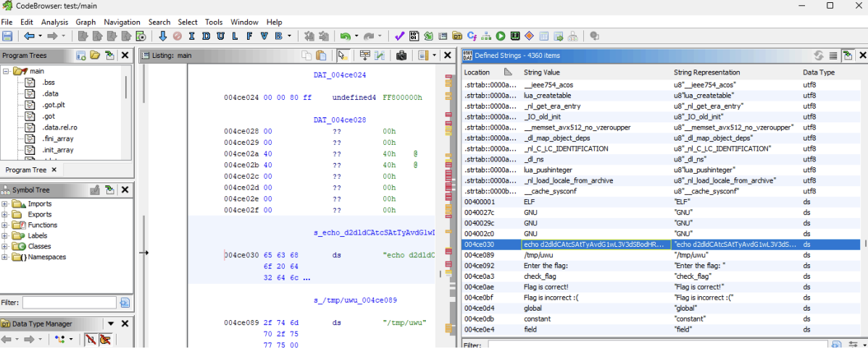Screen dimensions: 868x349
Task: Open Undo history dropdown arrow
Action: pos(356,36)
